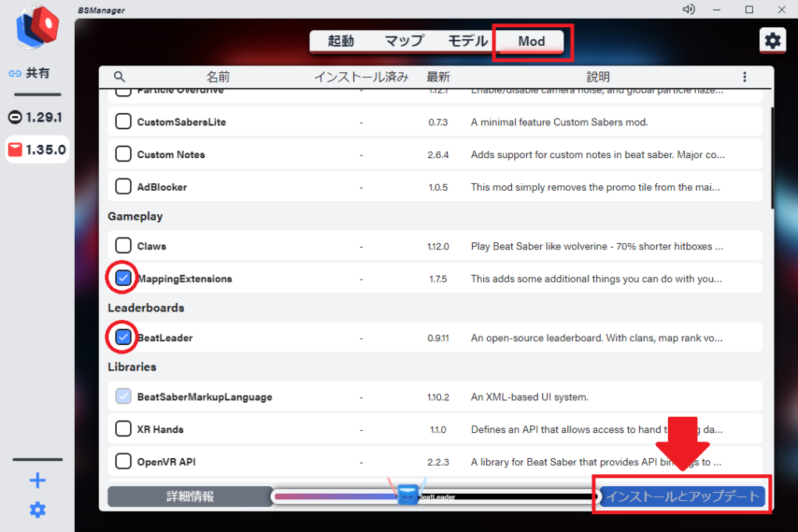Click the BeatSaberMarkupLanguage mod name

click(205, 396)
